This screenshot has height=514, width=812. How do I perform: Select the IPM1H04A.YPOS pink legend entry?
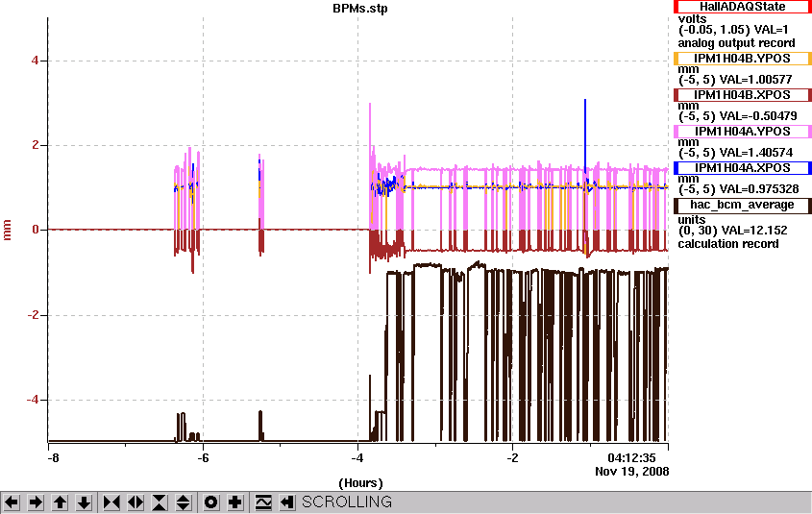pyautogui.click(x=742, y=132)
